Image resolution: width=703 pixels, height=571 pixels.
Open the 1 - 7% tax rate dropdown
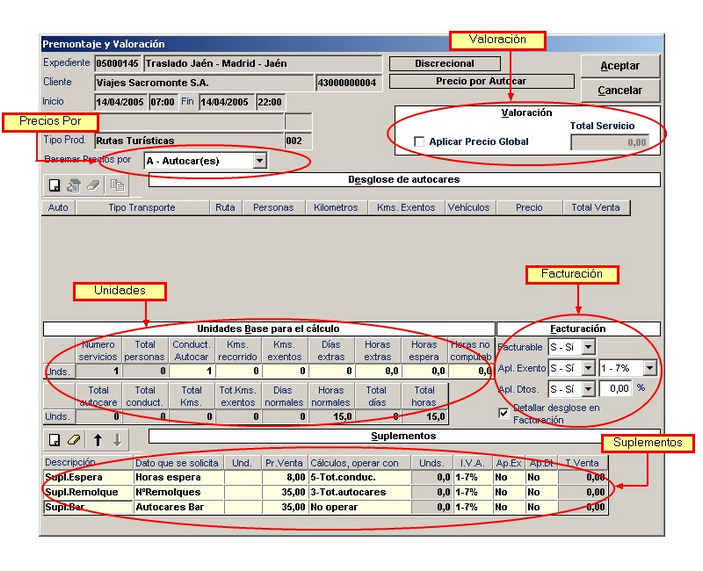(x=650, y=368)
